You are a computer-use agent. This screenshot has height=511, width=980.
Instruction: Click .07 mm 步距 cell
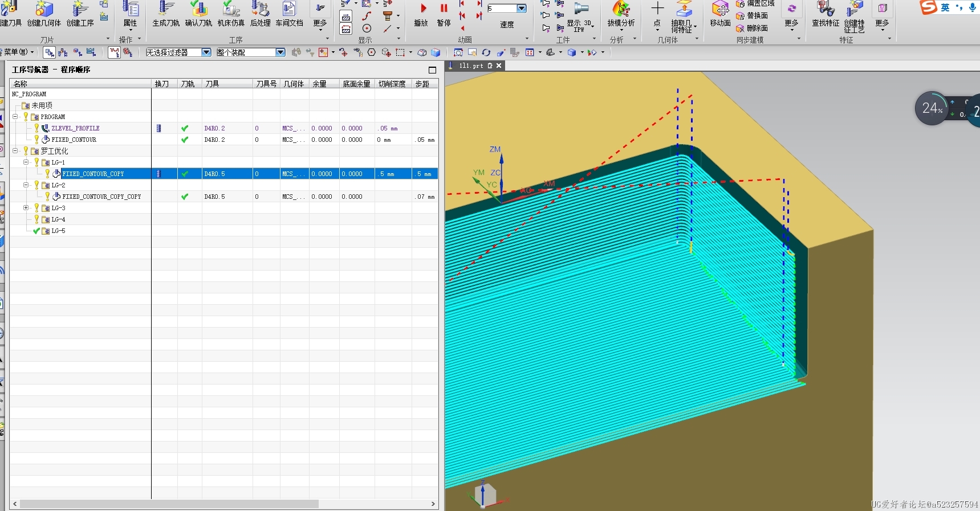[425, 197]
